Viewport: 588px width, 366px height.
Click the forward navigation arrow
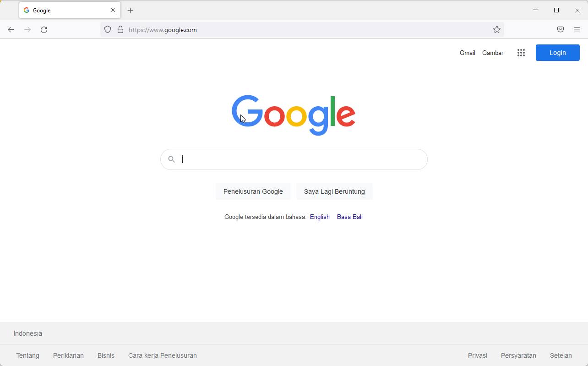pyautogui.click(x=27, y=29)
